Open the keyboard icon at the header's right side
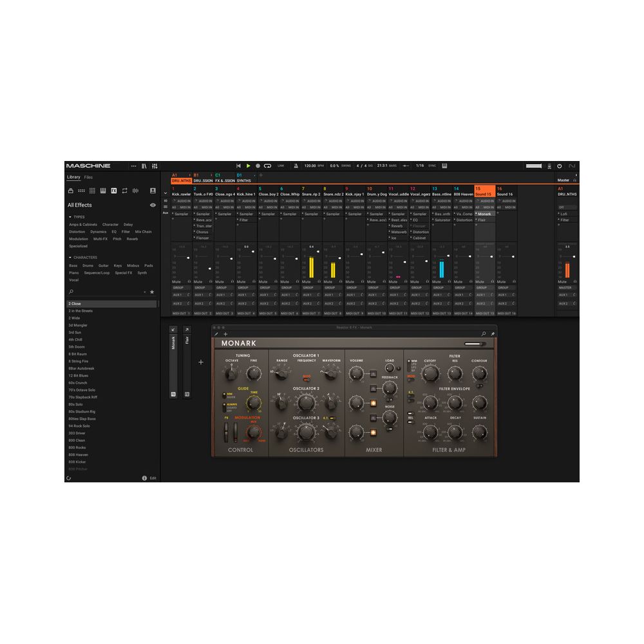The width and height of the screenshot is (644, 644). (444, 166)
